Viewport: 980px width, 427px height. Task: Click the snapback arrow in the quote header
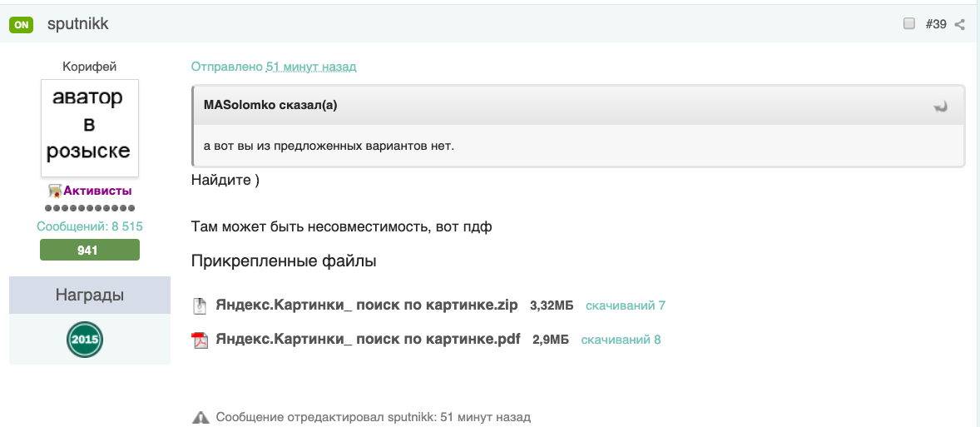pos(941,106)
